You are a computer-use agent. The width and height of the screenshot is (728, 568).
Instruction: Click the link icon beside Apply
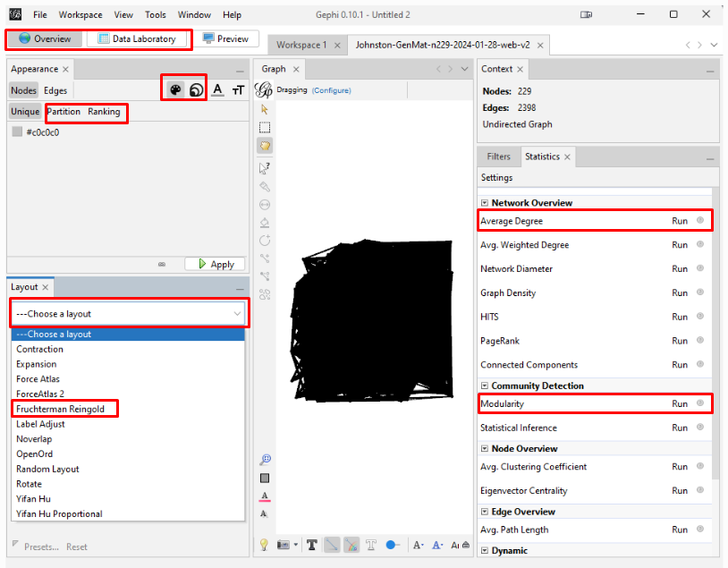click(162, 264)
